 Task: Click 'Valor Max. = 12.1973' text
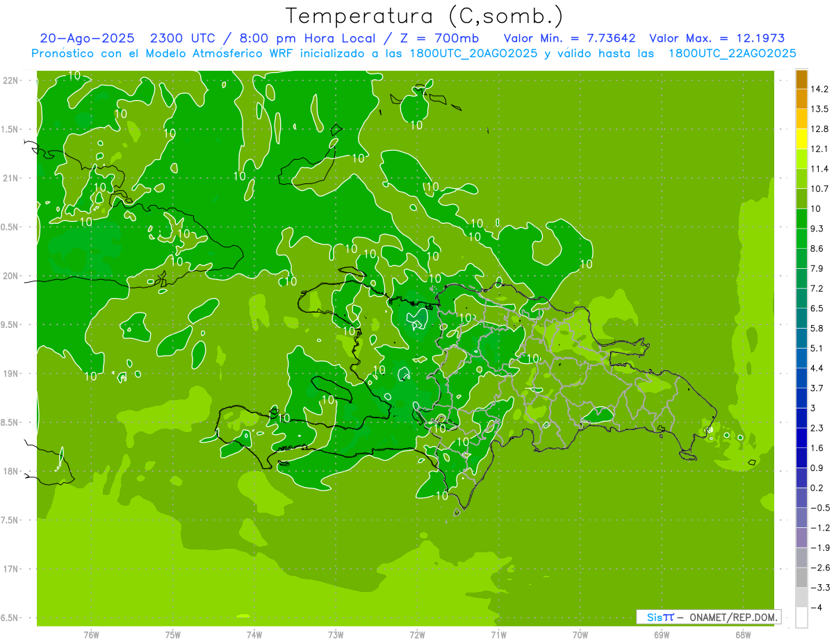pyautogui.click(x=717, y=38)
